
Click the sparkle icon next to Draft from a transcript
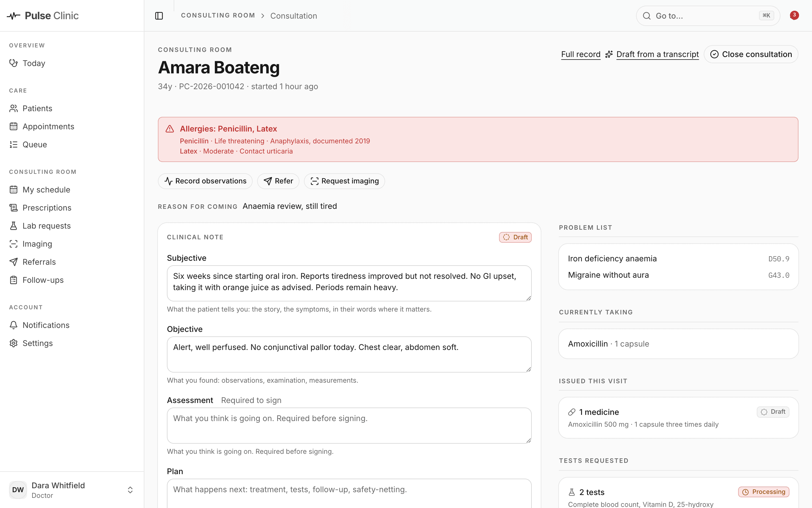[x=609, y=54]
